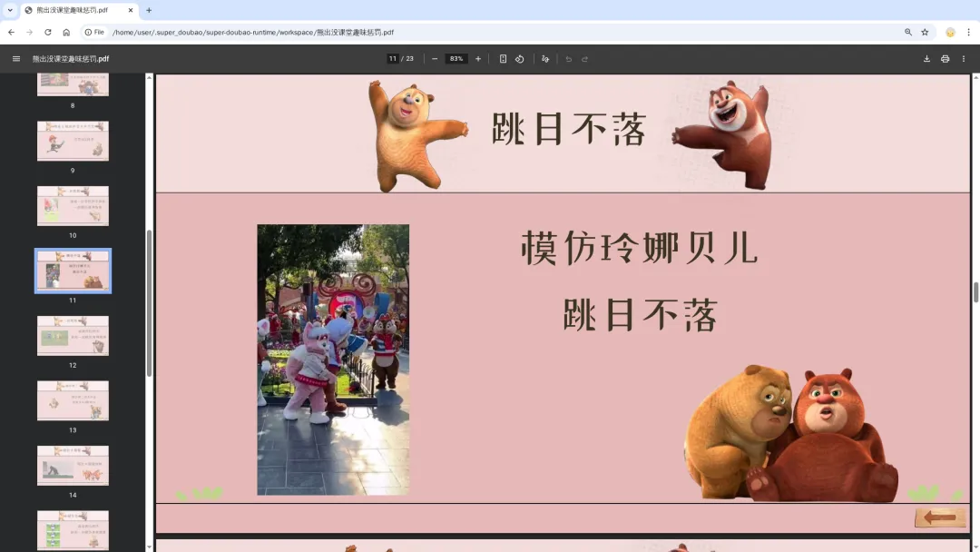Toggle the PDF sidebar menu icon
Viewport: 980px width, 552px height.
16,59
